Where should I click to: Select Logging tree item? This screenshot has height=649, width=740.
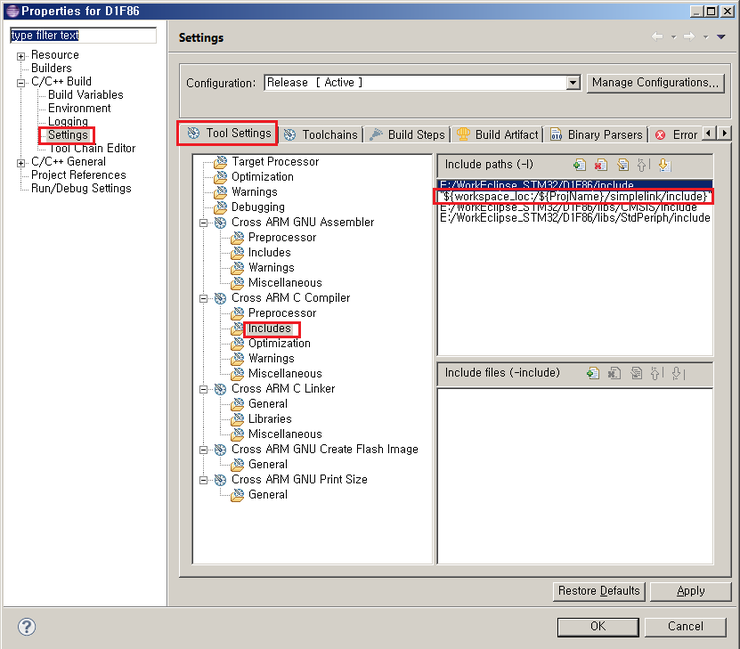click(68, 122)
